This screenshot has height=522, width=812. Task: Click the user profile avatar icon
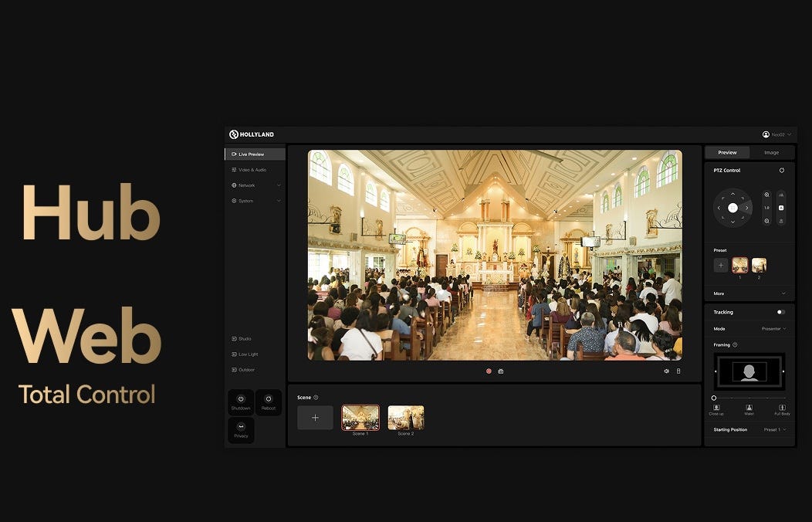(x=766, y=134)
